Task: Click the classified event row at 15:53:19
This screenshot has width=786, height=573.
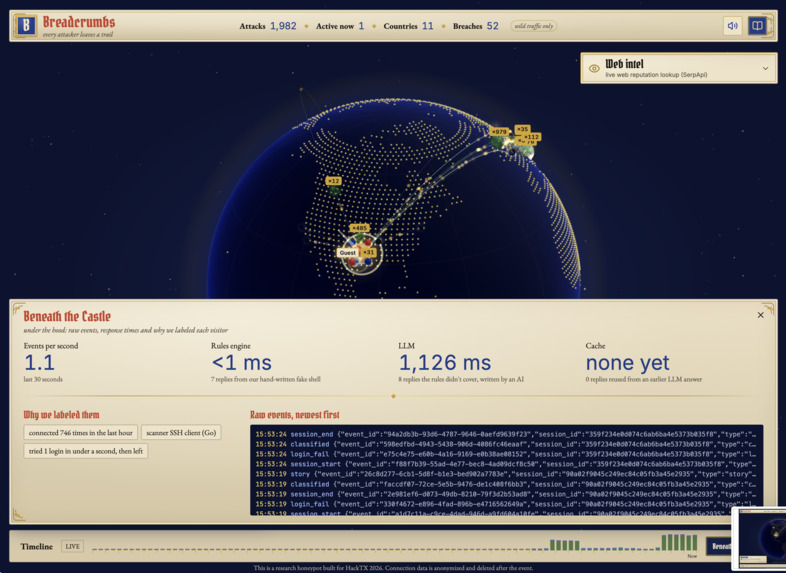Action: (506, 484)
